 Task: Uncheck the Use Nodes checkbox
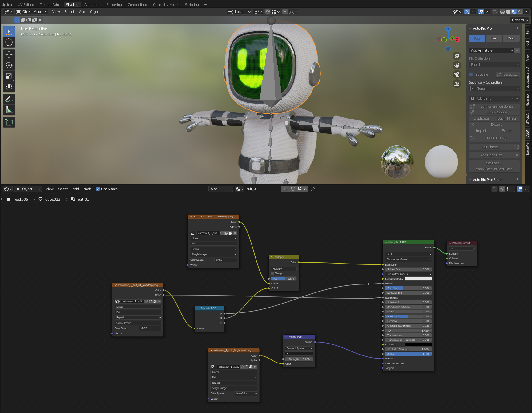pyautogui.click(x=98, y=189)
